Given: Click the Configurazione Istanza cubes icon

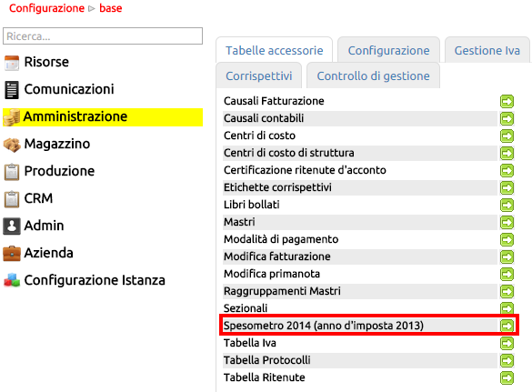Looking at the screenshot, I should [x=12, y=281].
